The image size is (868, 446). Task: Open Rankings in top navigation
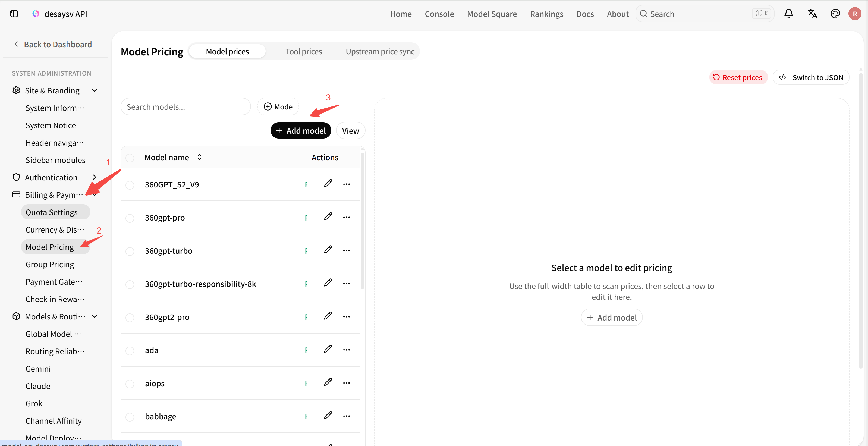point(546,14)
